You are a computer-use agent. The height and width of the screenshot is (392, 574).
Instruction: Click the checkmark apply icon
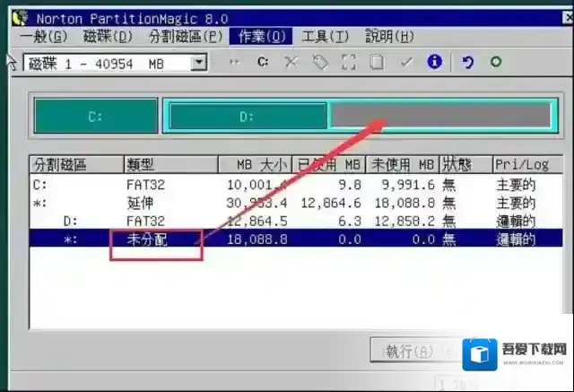(x=406, y=62)
